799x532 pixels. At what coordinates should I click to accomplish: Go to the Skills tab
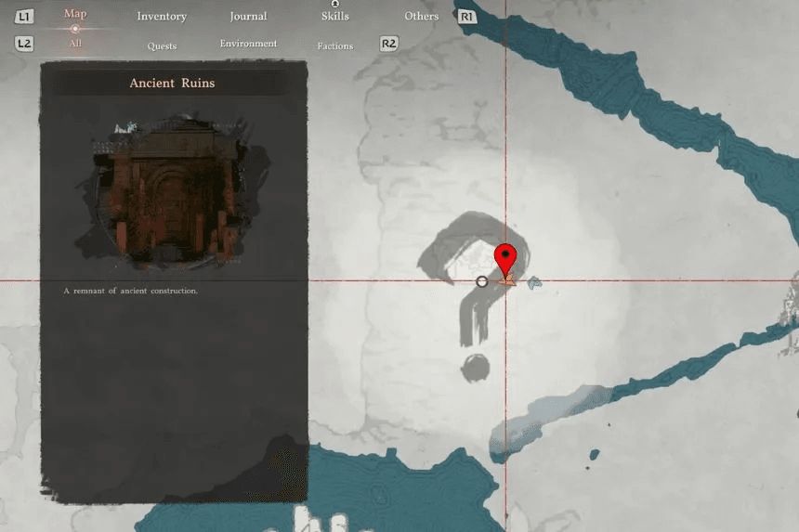334,17
